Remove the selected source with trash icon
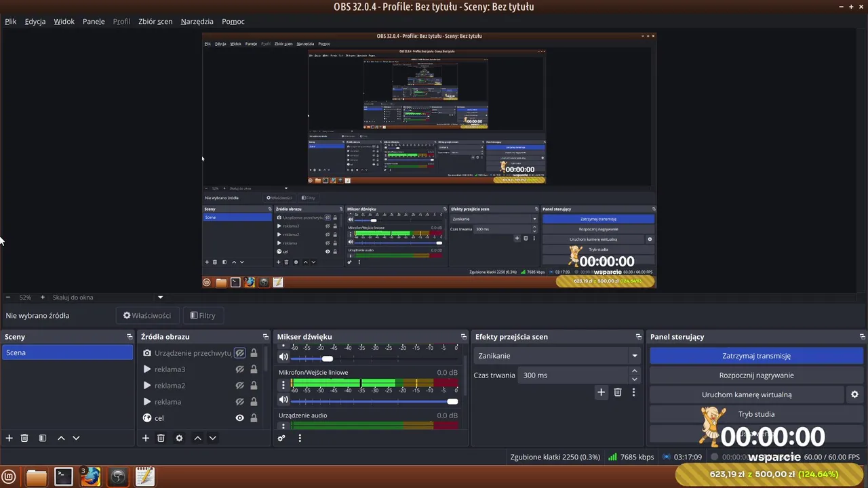868x488 pixels. (161, 439)
